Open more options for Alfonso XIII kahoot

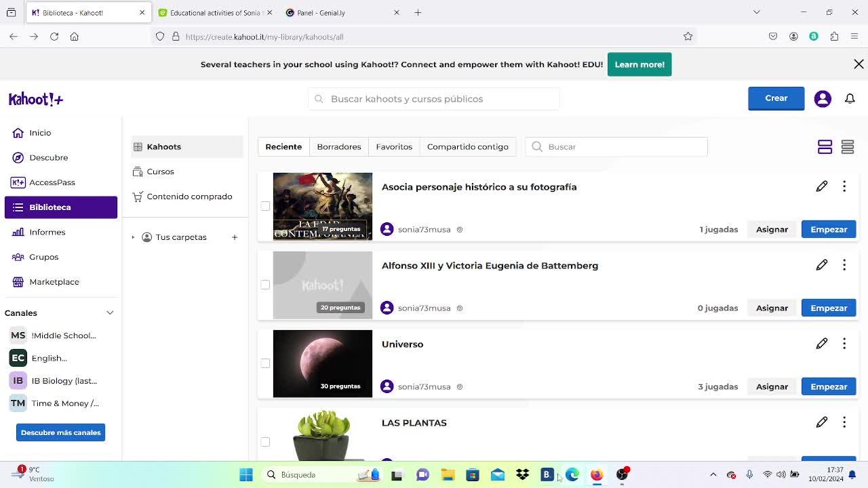(844, 264)
